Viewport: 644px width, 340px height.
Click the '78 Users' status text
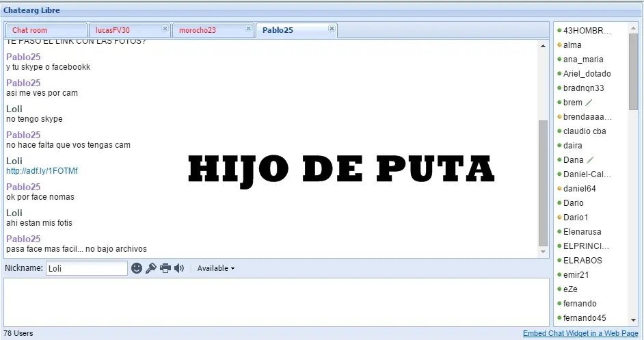[18, 333]
